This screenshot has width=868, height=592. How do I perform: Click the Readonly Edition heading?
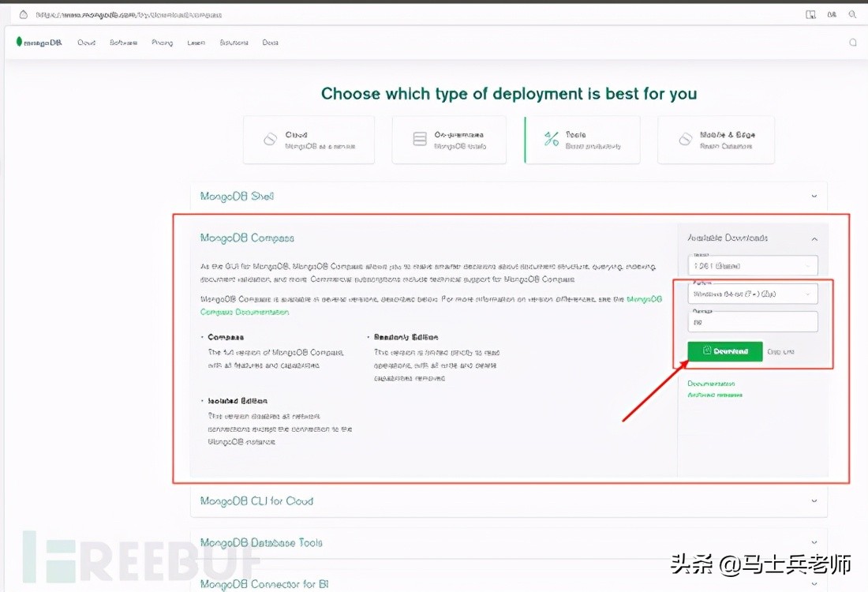point(406,337)
